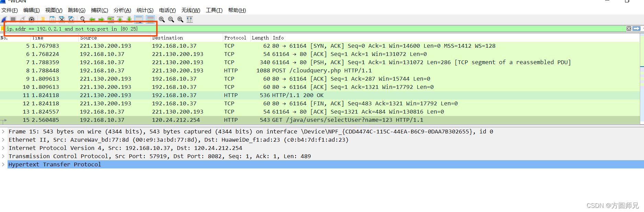Screen dimensions: 644x212
Task: Start capturing packets with the shark fin icon
Action: point(4,20)
